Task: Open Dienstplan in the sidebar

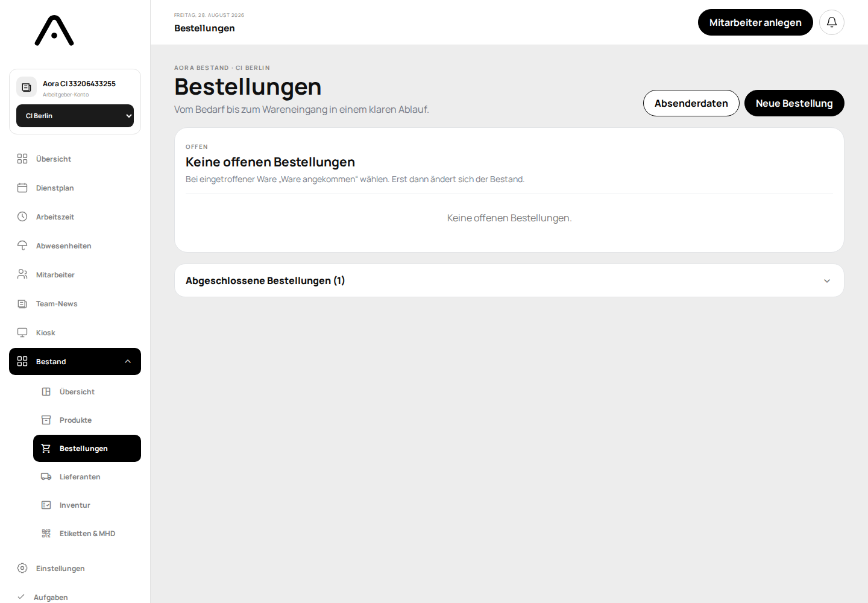Action: point(75,188)
